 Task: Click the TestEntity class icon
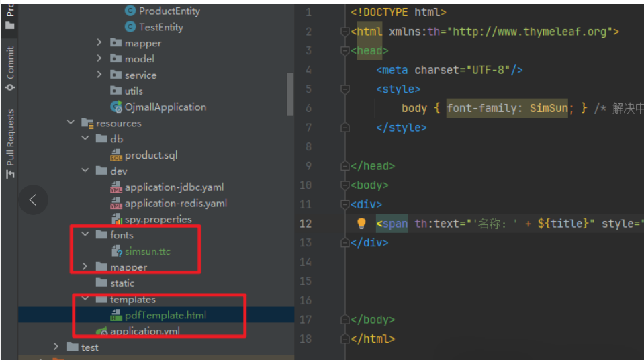click(130, 27)
